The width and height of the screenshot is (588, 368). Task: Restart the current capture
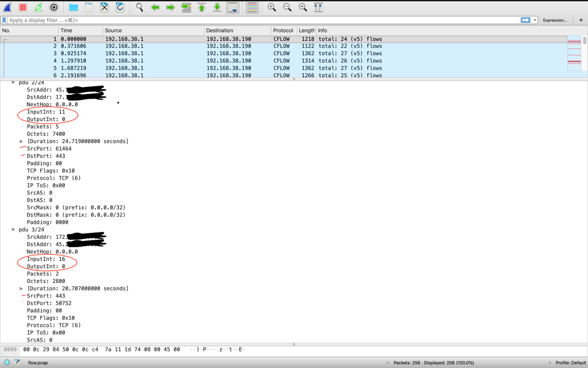[37, 7]
